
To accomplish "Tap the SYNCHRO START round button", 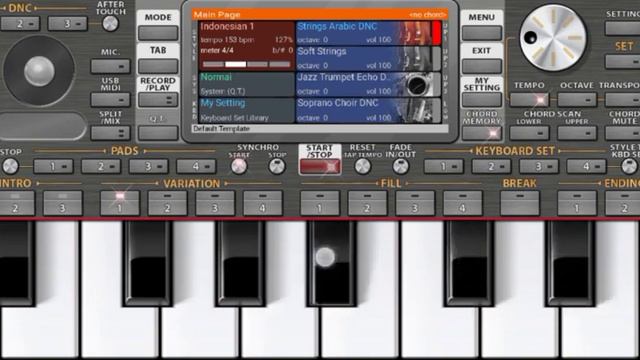I will [239, 166].
